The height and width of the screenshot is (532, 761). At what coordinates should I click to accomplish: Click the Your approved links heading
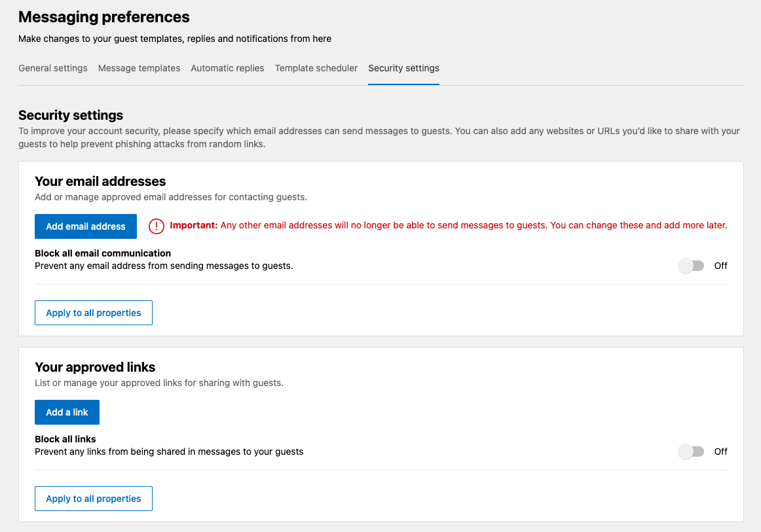click(95, 367)
